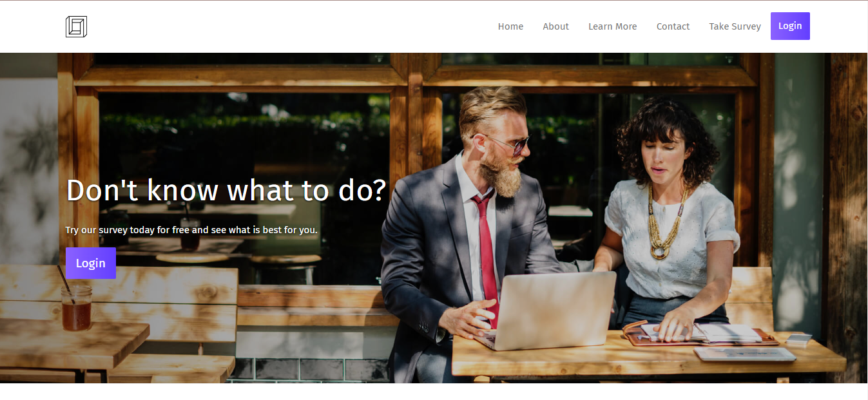The width and height of the screenshot is (868, 400).
Task: Open the About nav link
Action: click(x=555, y=26)
